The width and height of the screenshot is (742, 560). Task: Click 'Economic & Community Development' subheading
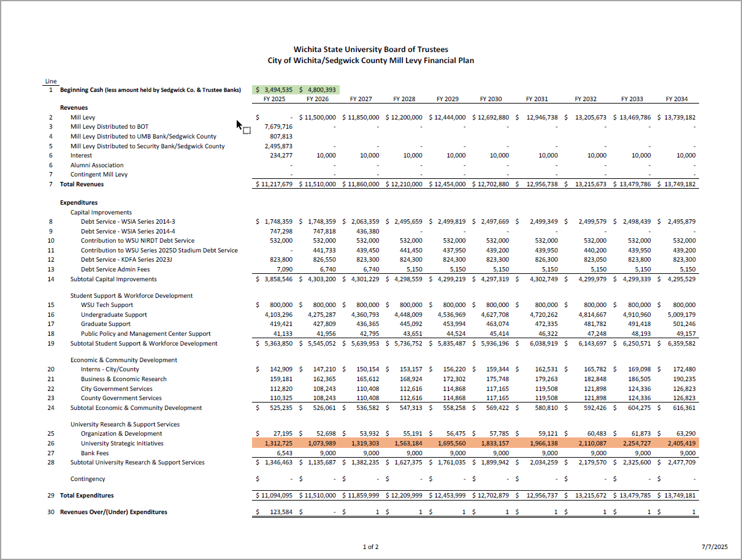pyautogui.click(x=124, y=360)
